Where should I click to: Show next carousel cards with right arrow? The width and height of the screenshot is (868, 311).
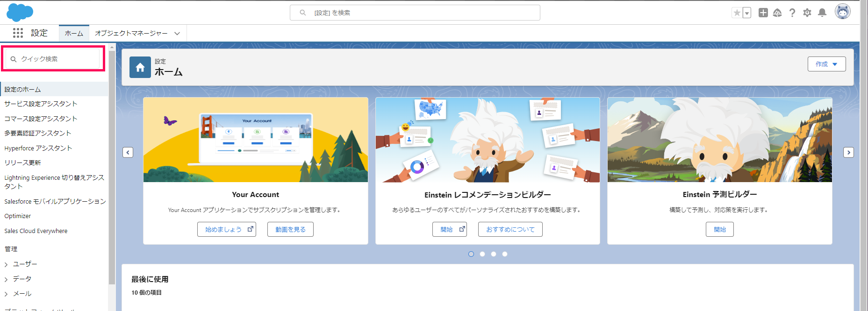pos(848,152)
